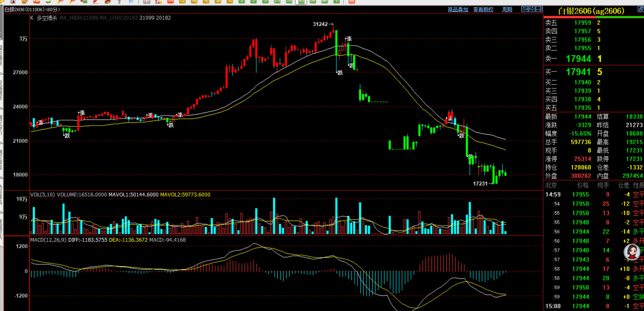Click the 涨停 limit-up value 25314
Screen dimensions: 644x311
(x=583, y=159)
